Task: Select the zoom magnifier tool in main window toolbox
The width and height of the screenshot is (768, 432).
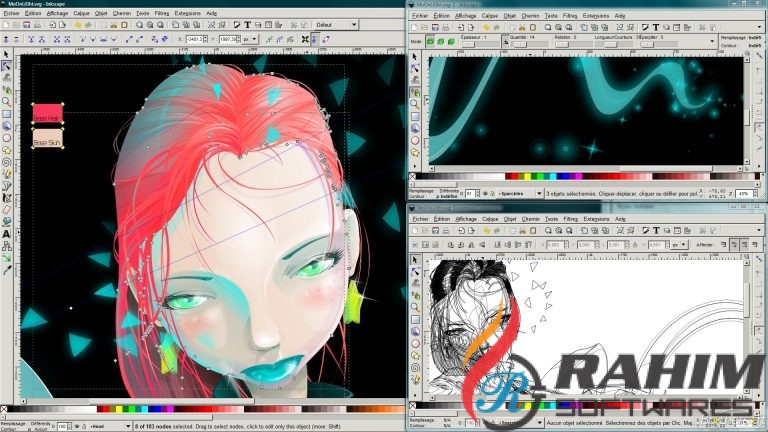Action: click(x=6, y=102)
